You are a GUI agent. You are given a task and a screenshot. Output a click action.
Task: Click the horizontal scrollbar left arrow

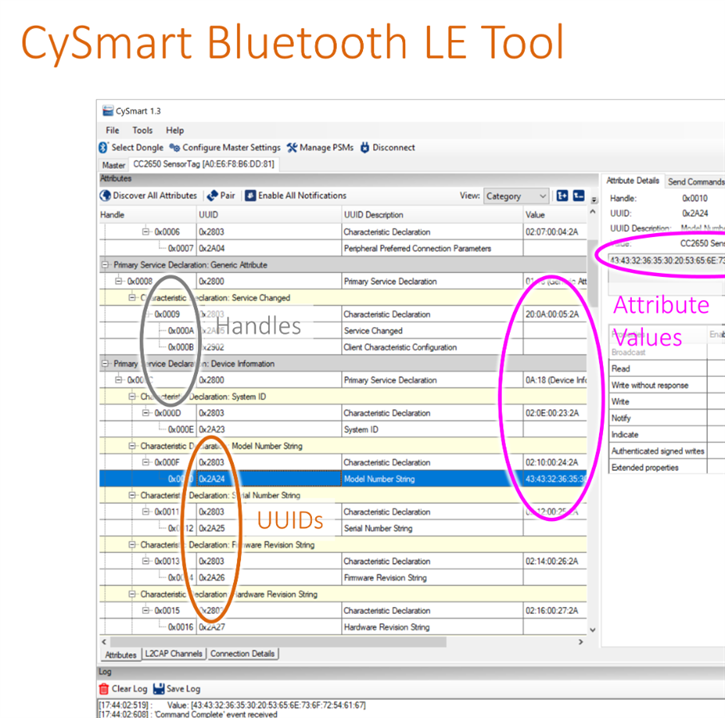[x=104, y=642]
